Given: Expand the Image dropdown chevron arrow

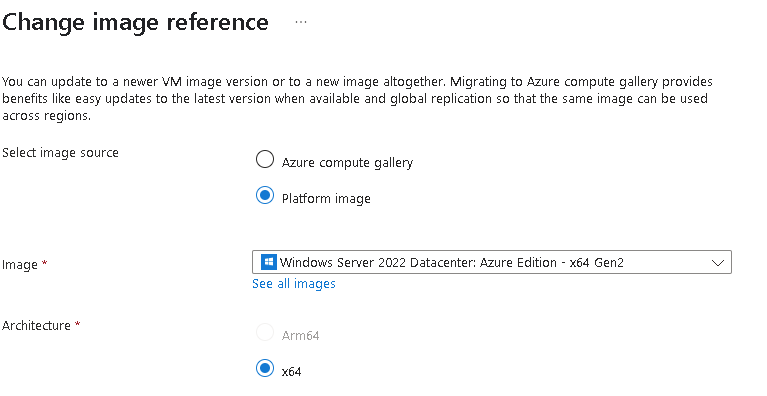Looking at the screenshot, I should point(718,263).
